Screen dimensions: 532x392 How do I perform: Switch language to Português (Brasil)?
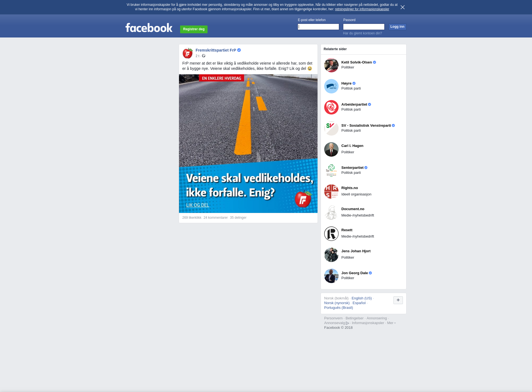(x=339, y=308)
